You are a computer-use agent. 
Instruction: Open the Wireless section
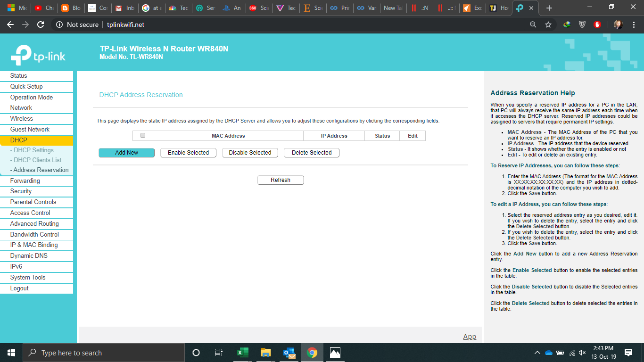pyautogui.click(x=23, y=118)
